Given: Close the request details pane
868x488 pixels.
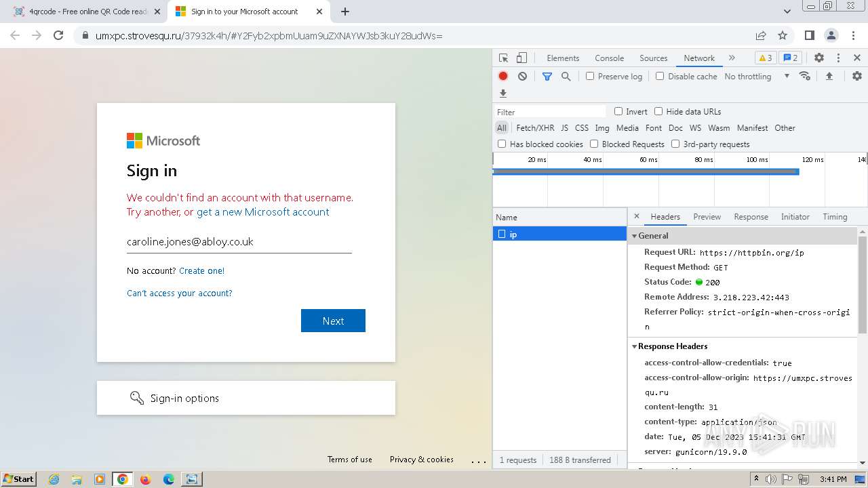Looking at the screenshot, I should [636, 217].
